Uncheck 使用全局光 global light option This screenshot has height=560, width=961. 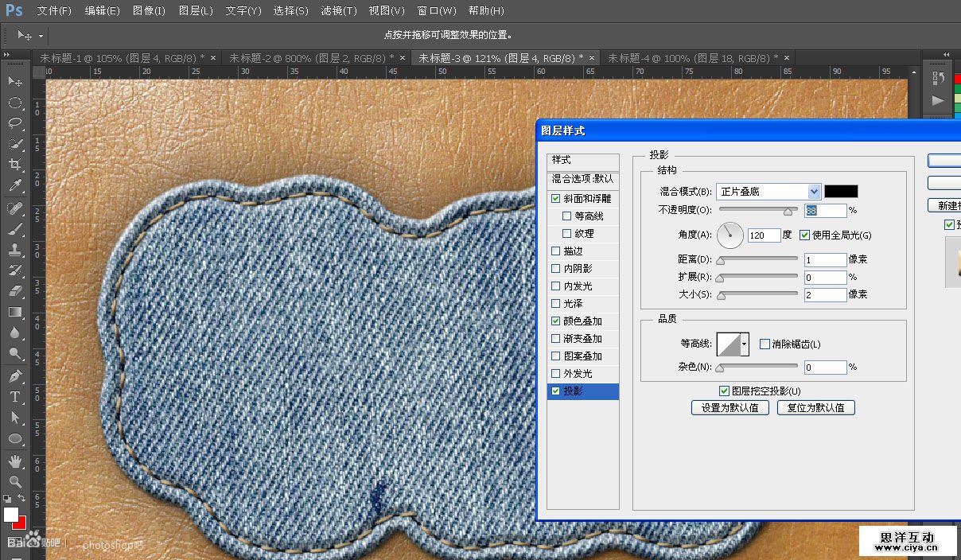coord(804,235)
